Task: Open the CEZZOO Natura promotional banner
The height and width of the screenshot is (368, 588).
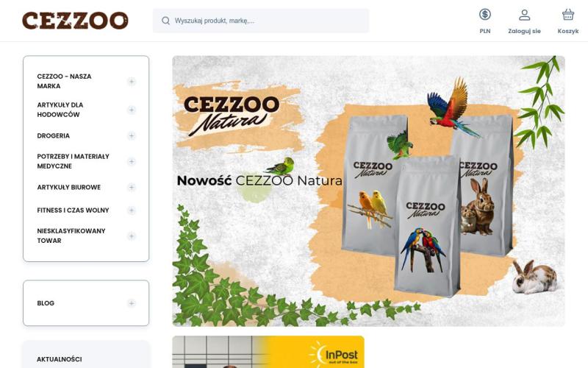Action: coord(368,191)
